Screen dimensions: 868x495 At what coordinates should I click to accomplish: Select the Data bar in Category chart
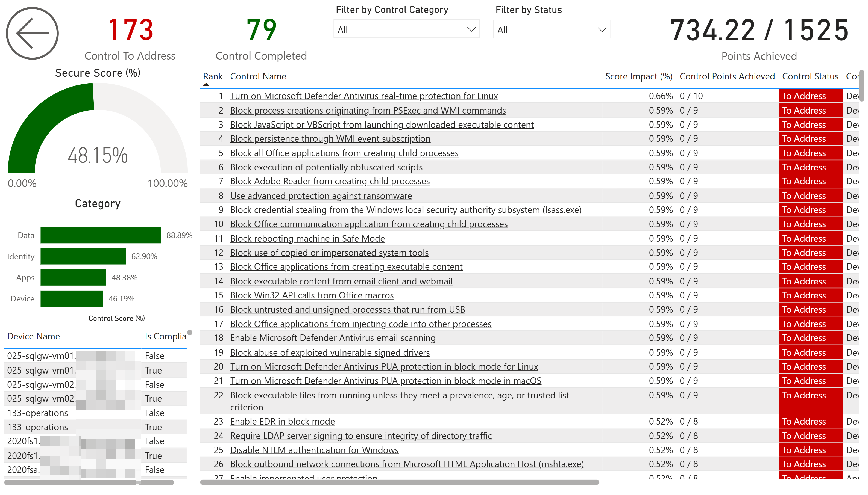[100, 235]
